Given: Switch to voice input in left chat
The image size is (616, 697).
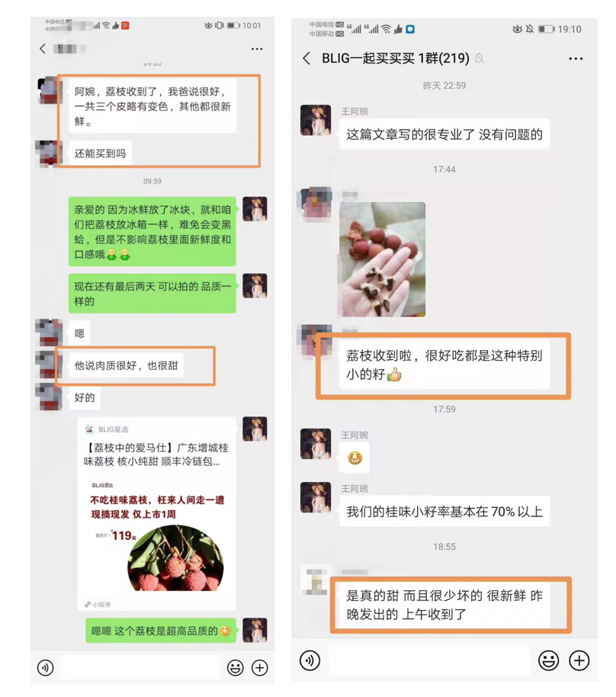Looking at the screenshot, I should pos(45,667).
